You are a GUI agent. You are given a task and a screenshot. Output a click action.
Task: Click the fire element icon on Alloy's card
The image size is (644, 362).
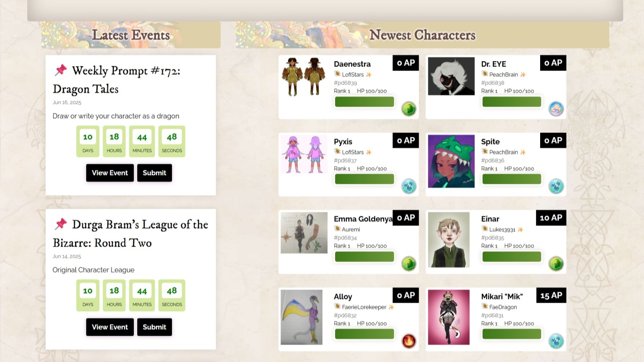tap(408, 341)
